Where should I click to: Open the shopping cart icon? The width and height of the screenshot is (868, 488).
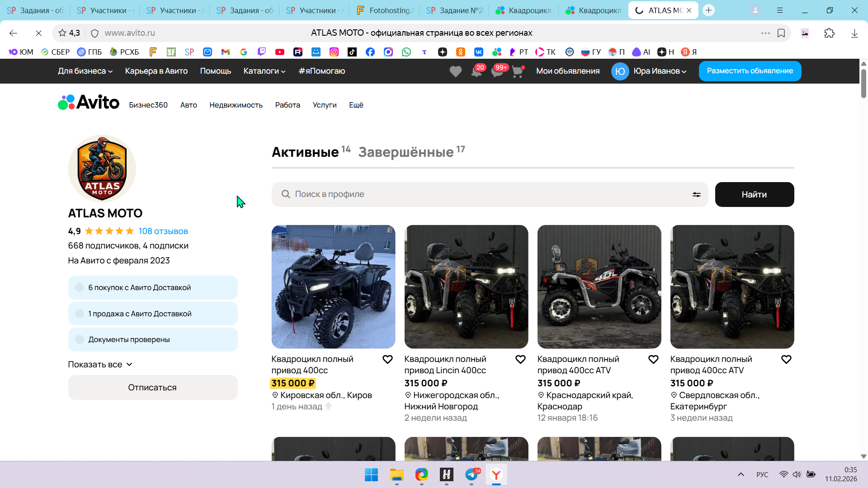(518, 71)
